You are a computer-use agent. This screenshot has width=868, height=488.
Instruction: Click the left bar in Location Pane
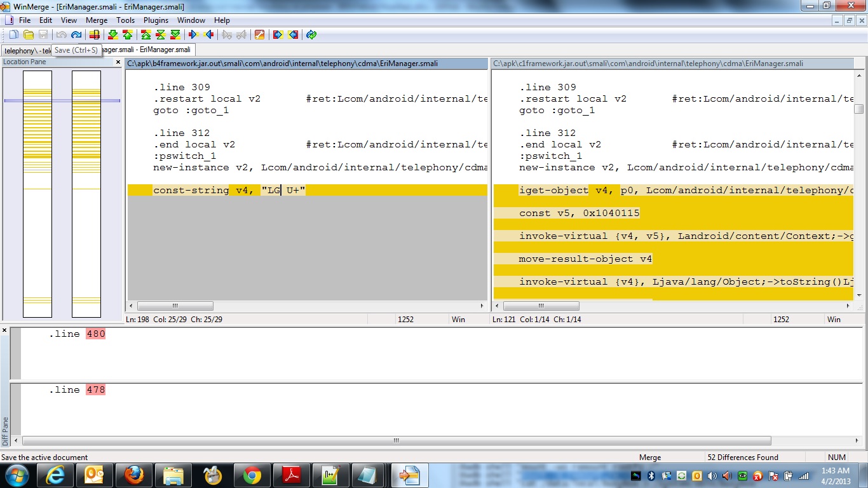coord(37,194)
